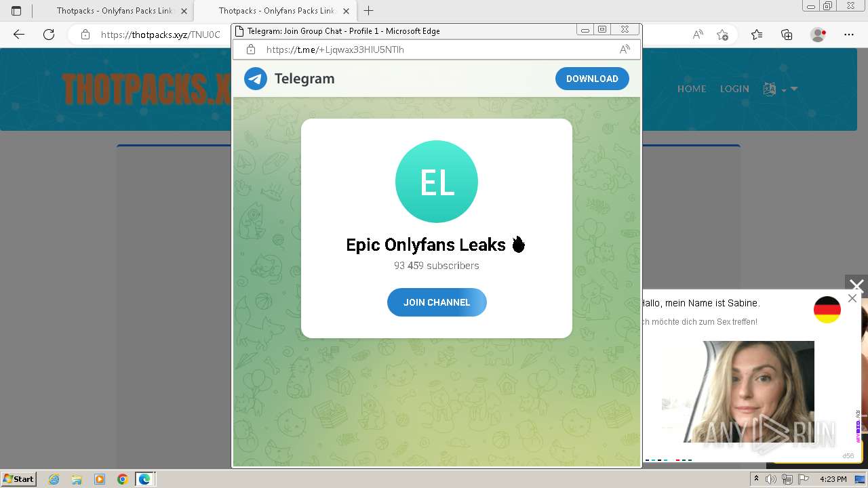Expand the language dropdown on Thotpacks site
This screenshot has width=868, height=488.
pyautogui.click(x=780, y=89)
